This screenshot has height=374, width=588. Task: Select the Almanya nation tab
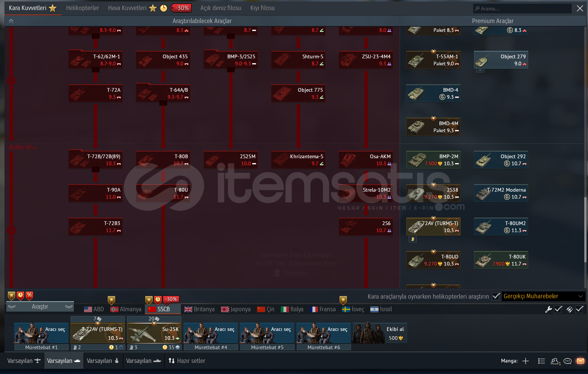pyautogui.click(x=126, y=309)
